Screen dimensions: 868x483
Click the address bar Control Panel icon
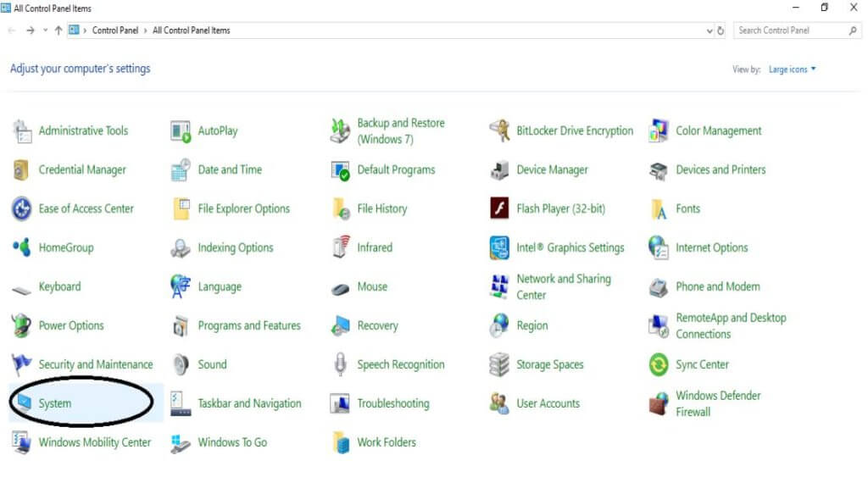pos(74,30)
